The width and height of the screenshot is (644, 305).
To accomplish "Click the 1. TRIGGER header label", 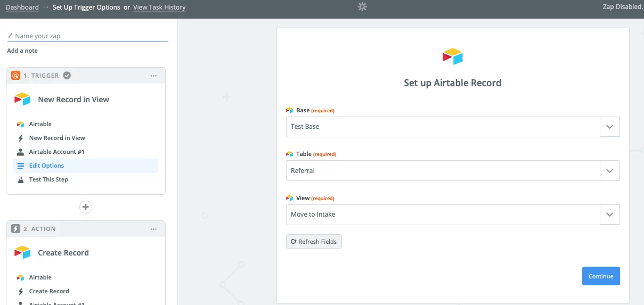I will 41,76.
